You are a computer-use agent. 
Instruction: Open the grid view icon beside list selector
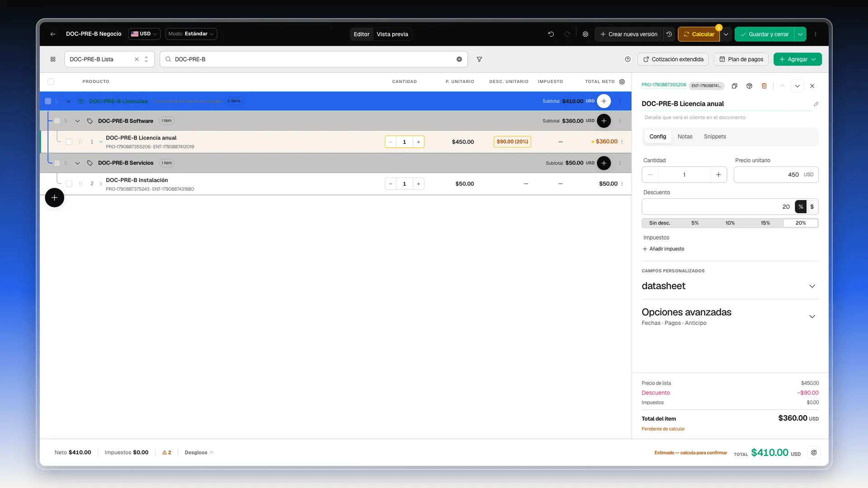tap(53, 59)
